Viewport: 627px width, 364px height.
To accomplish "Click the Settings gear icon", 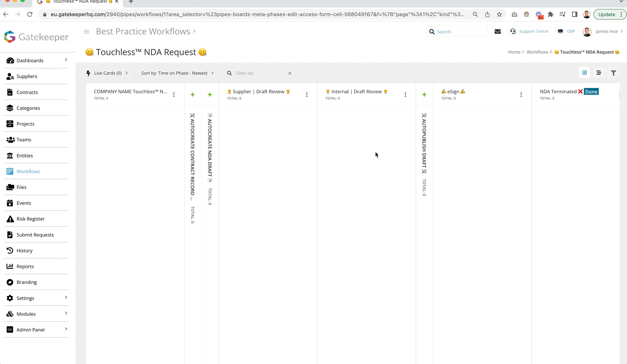I will [x=10, y=298].
